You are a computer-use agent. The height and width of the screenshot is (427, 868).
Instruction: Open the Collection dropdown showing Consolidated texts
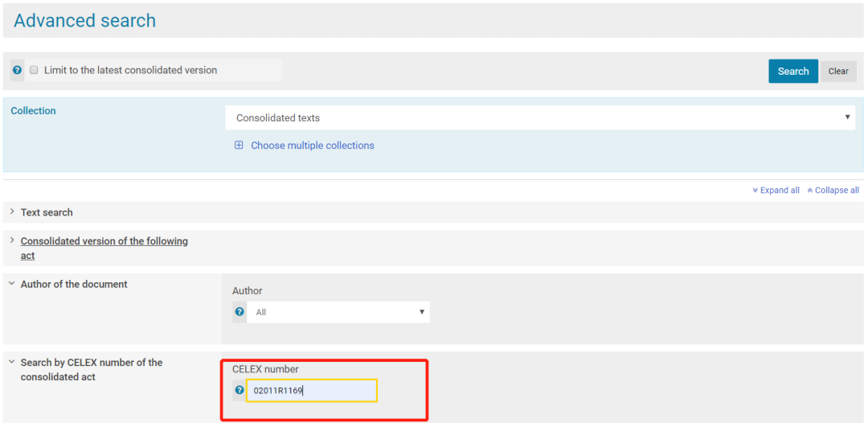[x=540, y=117]
